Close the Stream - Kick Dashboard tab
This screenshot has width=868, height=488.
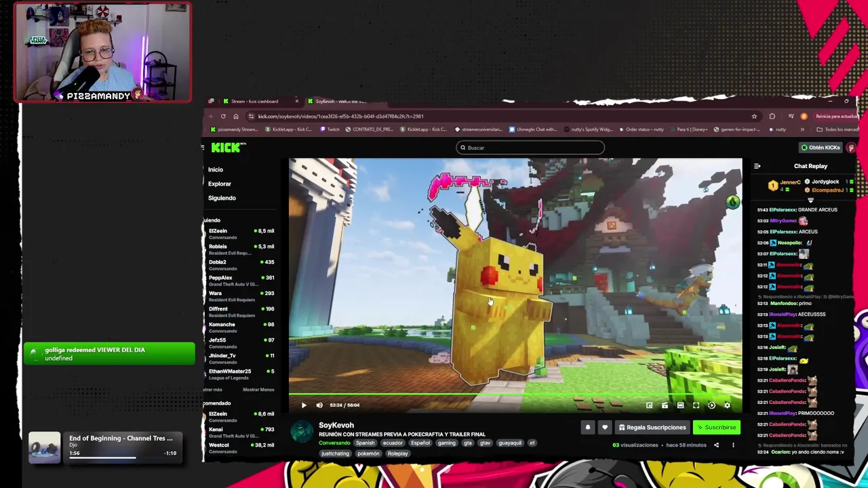pyautogui.click(x=296, y=102)
